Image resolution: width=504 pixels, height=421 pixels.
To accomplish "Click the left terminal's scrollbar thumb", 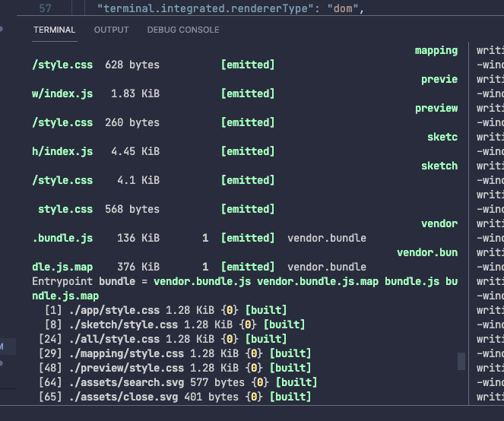I will click(x=461, y=361).
